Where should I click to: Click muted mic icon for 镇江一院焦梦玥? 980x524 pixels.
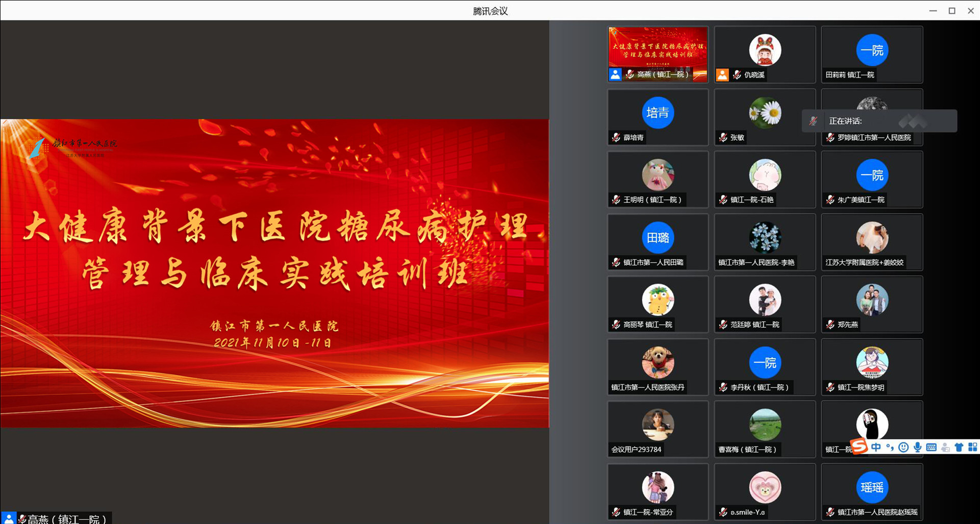point(831,387)
